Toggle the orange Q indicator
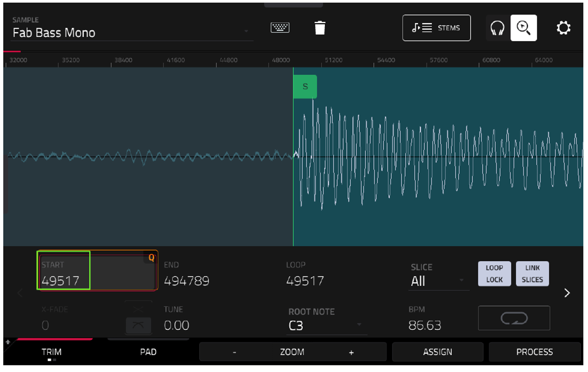588x372 pixels. click(x=151, y=258)
